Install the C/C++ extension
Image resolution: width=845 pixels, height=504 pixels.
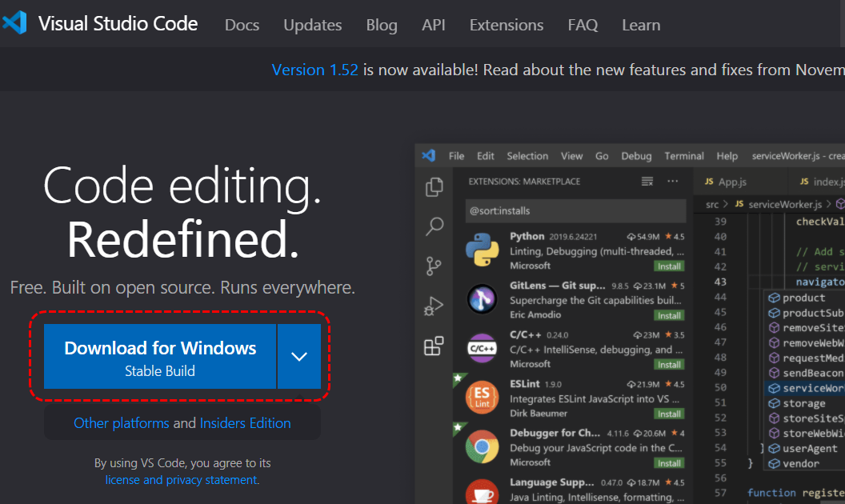point(669,365)
